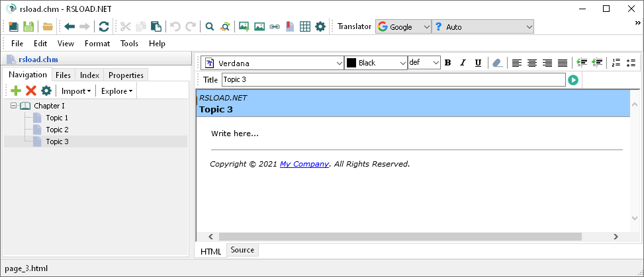Click into the Title input field
The height and width of the screenshot is (277, 644).
[x=393, y=79]
